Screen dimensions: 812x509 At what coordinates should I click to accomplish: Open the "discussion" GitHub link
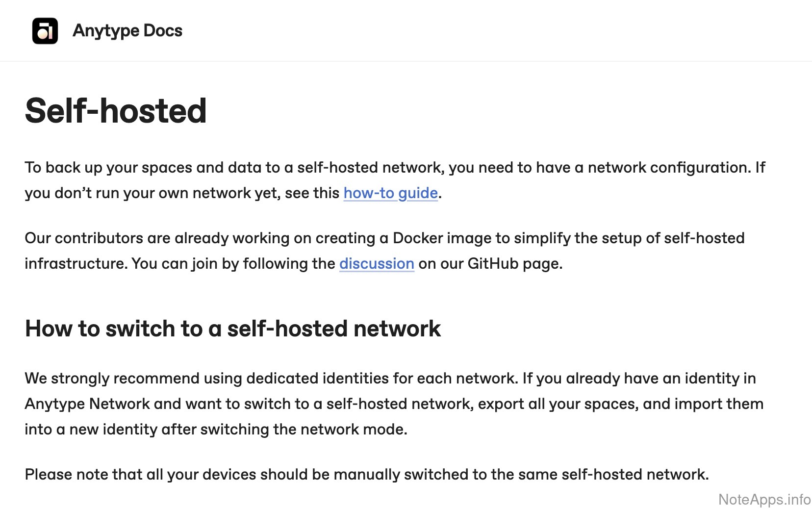click(x=377, y=264)
